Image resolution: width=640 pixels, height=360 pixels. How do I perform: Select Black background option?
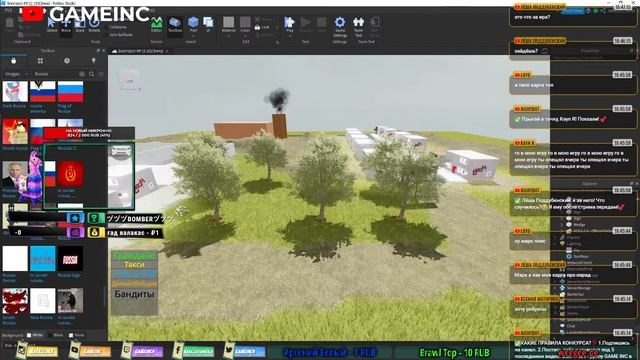coord(56,335)
